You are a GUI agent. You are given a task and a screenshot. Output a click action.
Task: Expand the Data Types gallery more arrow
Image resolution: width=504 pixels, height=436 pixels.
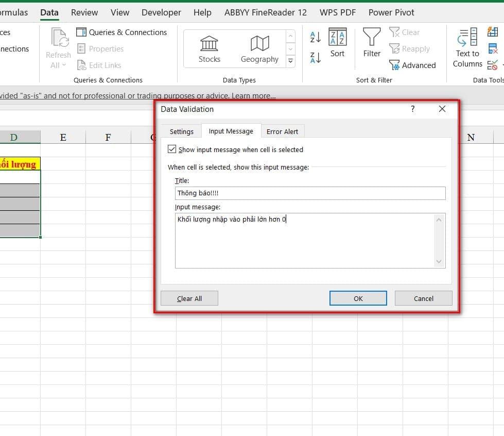(290, 61)
